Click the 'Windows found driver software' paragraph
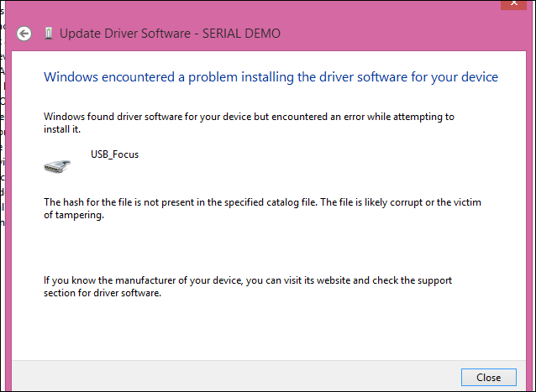Screen dimensions: 536x392 coord(249,117)
